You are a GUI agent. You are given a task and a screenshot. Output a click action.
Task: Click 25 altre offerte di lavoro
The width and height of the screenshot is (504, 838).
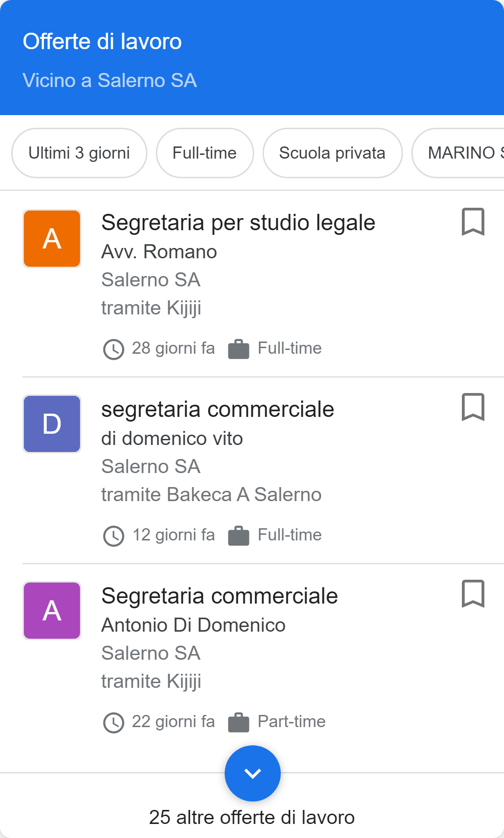click(x=252, y=817)
